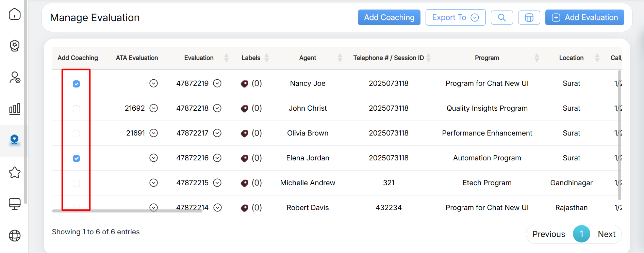Uncheck the Add Coaching box for Nancy Joe
Viewport: 644px width, 253px height.
[77, 84]
